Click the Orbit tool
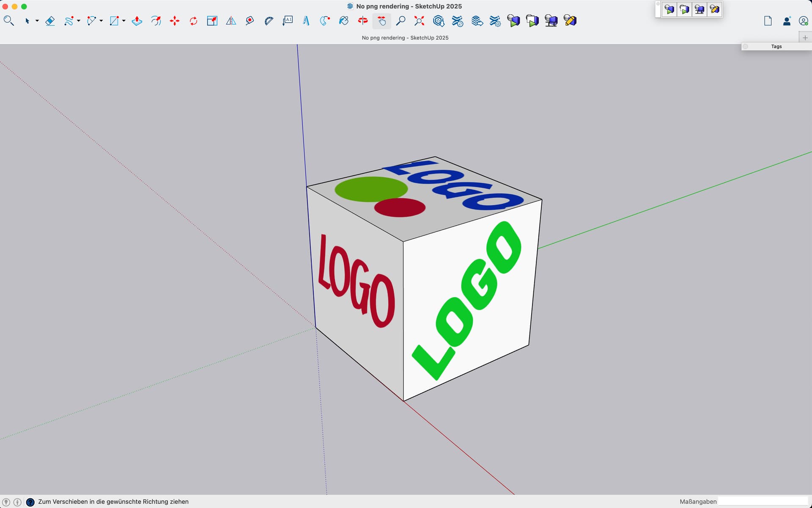Image resolution: width=812 pixels, height=508 pixels. tap(363, 21)
